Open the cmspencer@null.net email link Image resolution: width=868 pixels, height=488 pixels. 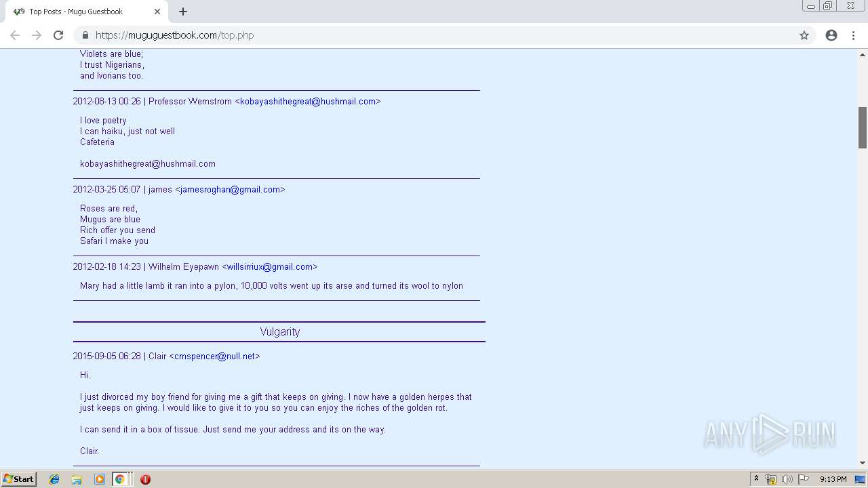[214, 356]
